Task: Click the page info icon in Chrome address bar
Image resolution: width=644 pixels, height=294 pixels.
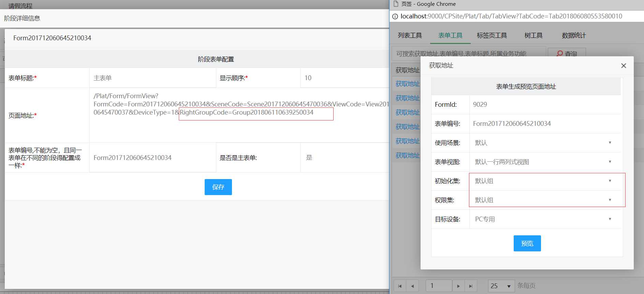Action: [x=395, y=16]
